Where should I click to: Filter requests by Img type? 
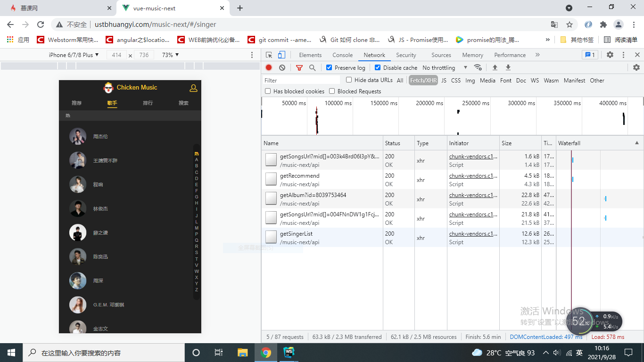pos(470,81)
